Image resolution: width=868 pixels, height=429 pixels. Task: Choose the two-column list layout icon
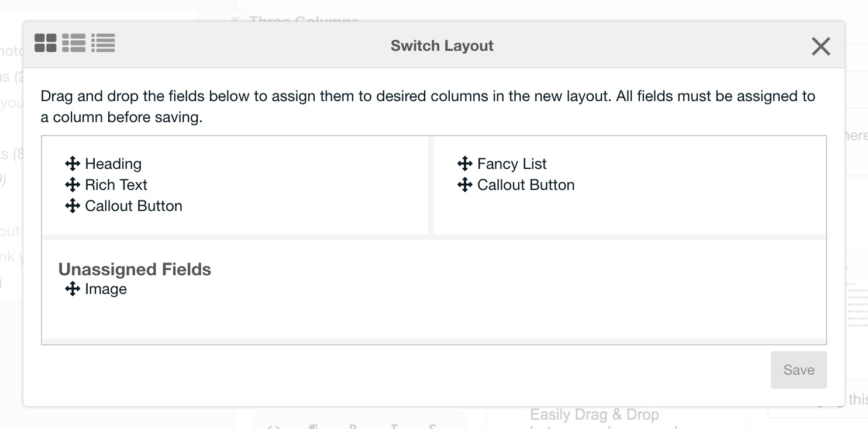click(x=74, y=43)
